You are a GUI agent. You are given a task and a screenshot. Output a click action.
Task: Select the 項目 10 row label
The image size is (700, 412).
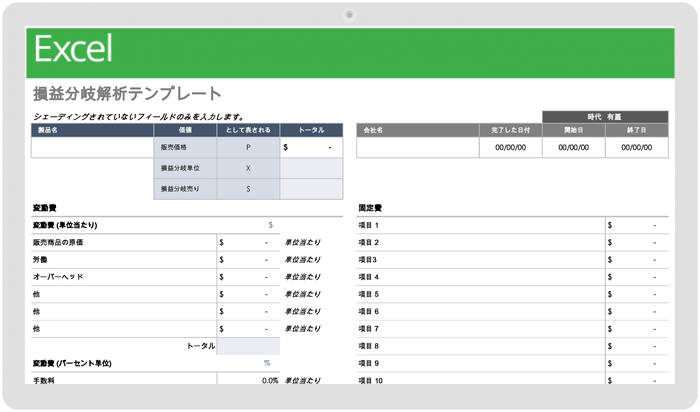pos(371,380)
